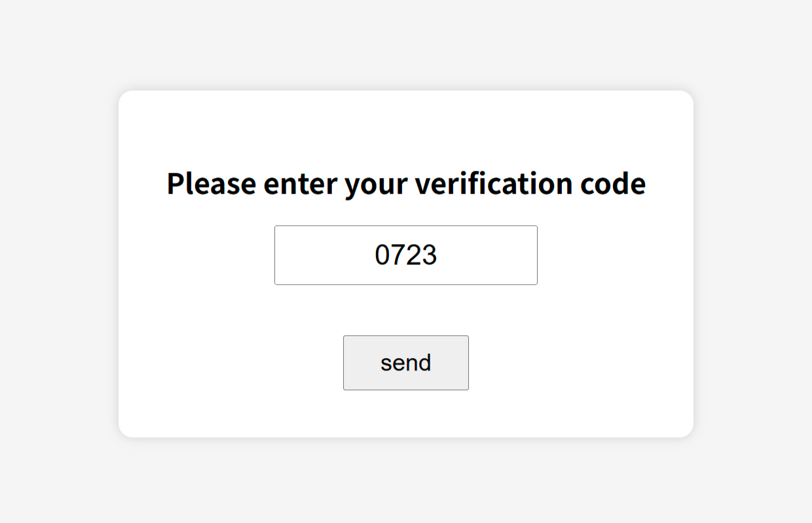Click the send button
The height and width of the screenshot is (523, 812).
[405, 363]
